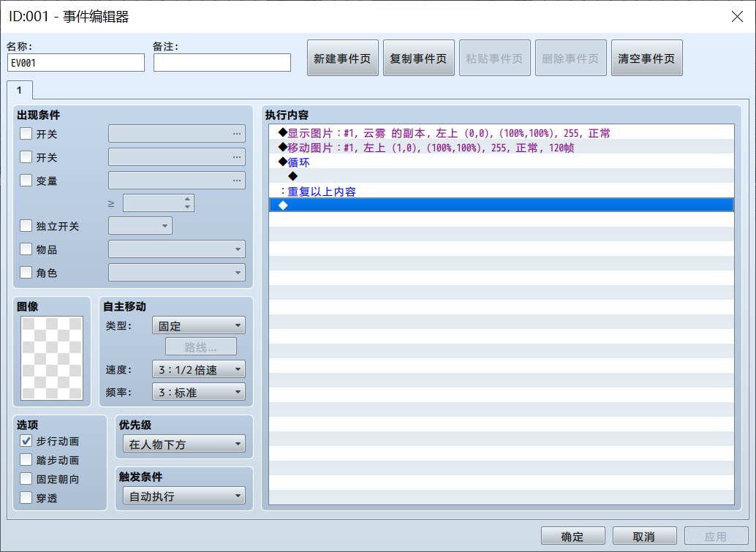Viewport: 756px width, 552px height.
Task: Open the 角色 condition dropdown
Action: 177,273
